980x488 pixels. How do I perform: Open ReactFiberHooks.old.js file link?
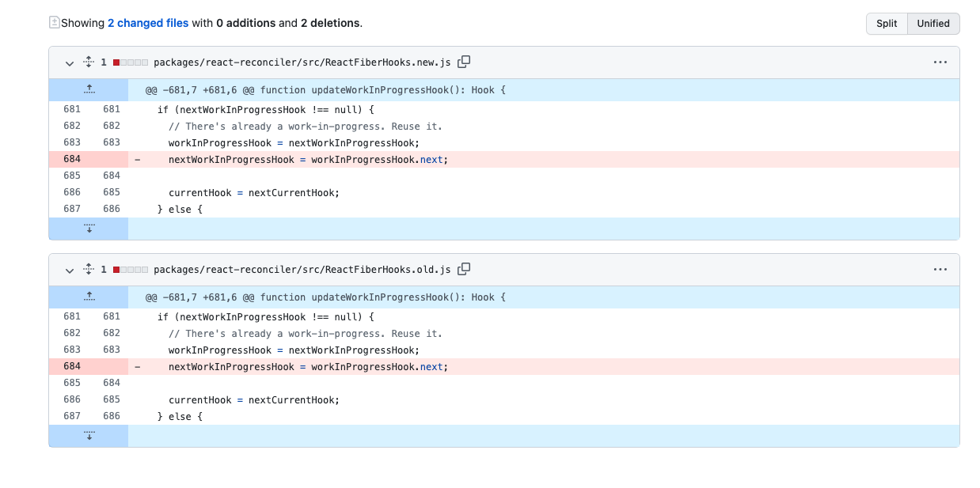(302, 270)
